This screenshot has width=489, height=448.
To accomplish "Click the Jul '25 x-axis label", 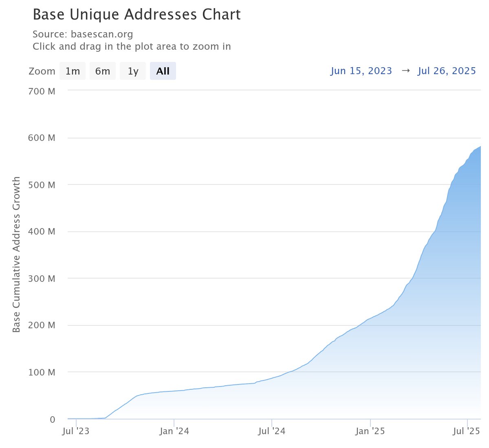I will (467, 431).
